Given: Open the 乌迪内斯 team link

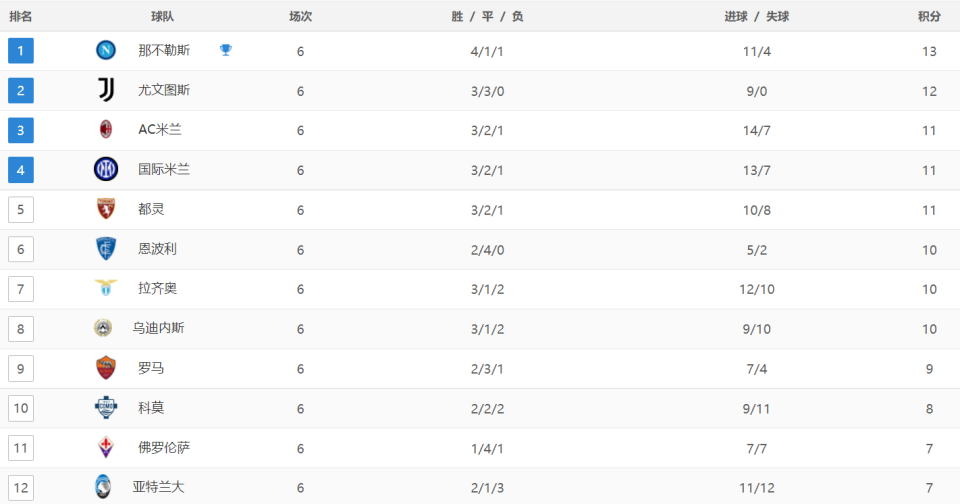Looking at the screenshot, I should click(159, 328).
